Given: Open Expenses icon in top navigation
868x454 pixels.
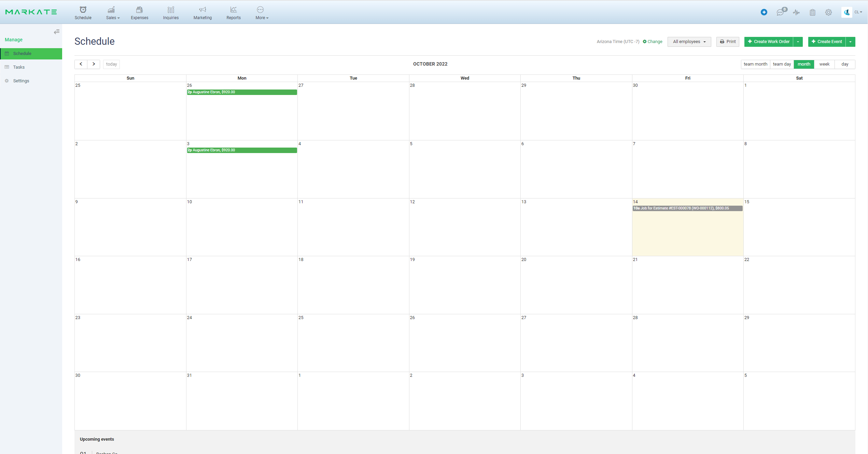Looking at the screenshot, I should [139, 10].
